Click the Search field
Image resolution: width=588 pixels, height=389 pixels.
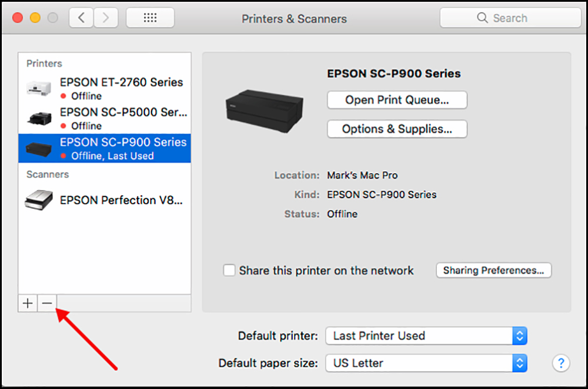(x=510, y=18)
